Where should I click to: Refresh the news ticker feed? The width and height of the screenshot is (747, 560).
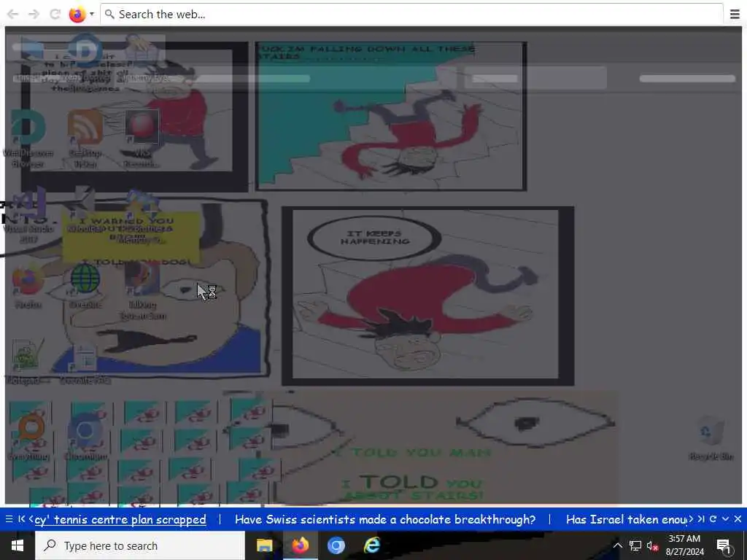click(713, 519)
